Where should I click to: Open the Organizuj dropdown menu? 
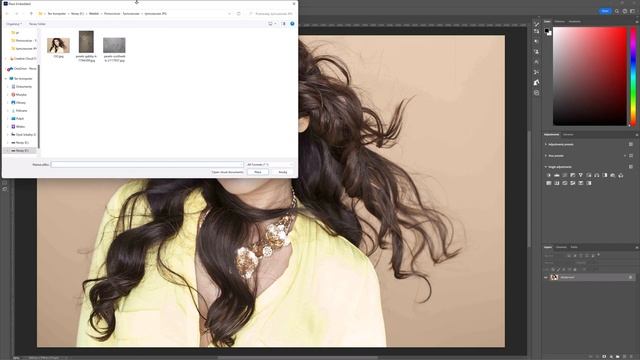[14, 24]
